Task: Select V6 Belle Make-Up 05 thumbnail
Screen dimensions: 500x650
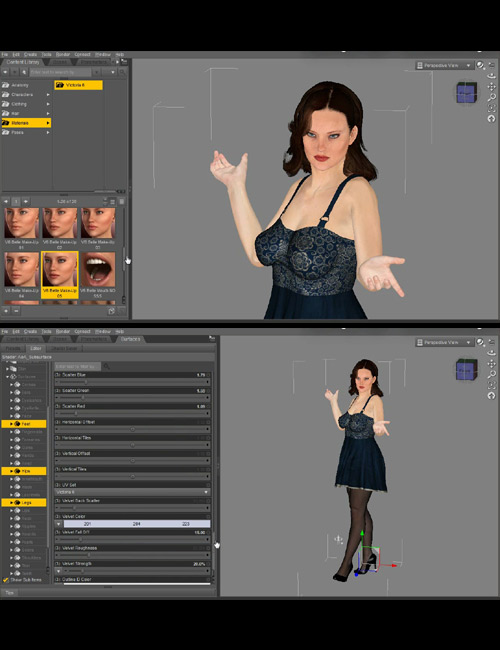Action: (60, 274)
